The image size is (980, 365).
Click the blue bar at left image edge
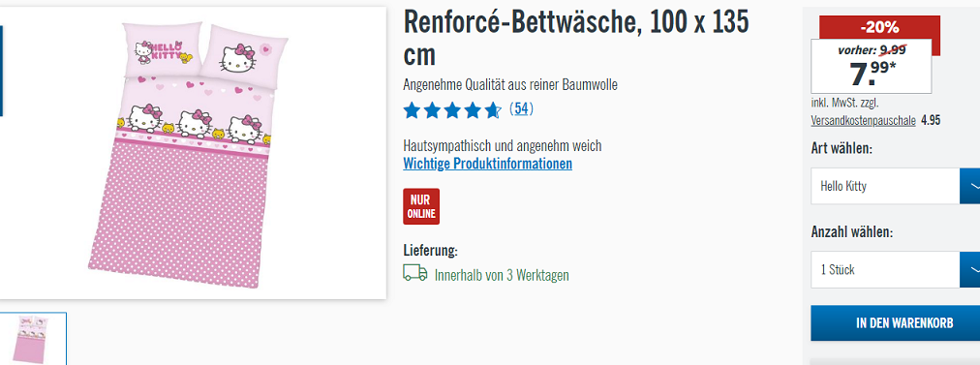(x=1, y=71)
